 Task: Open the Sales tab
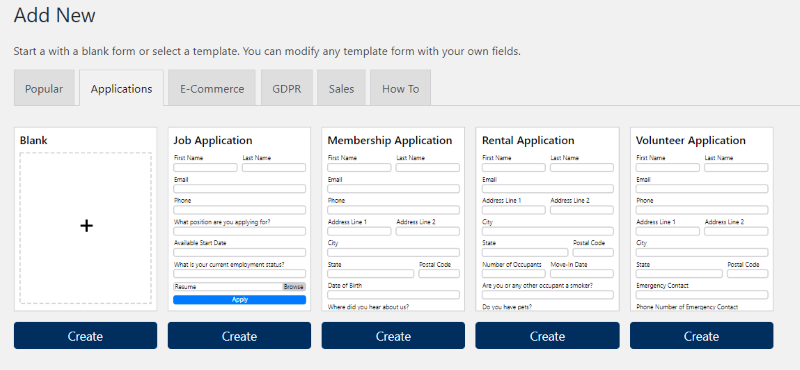[341, 88]
